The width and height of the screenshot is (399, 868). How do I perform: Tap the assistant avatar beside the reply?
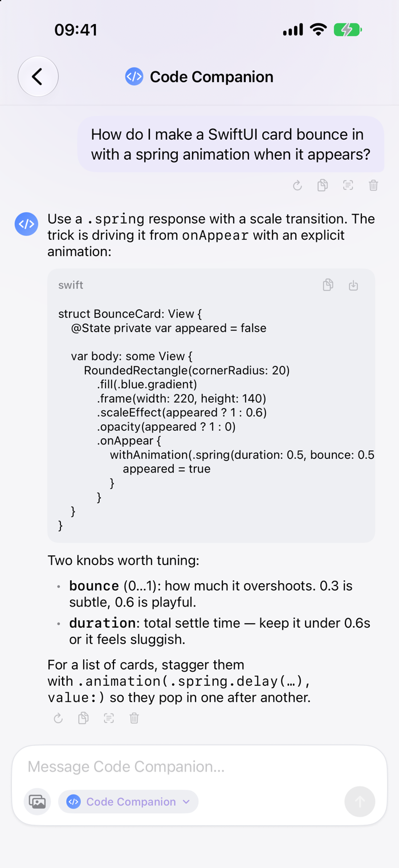coord(26,224)
